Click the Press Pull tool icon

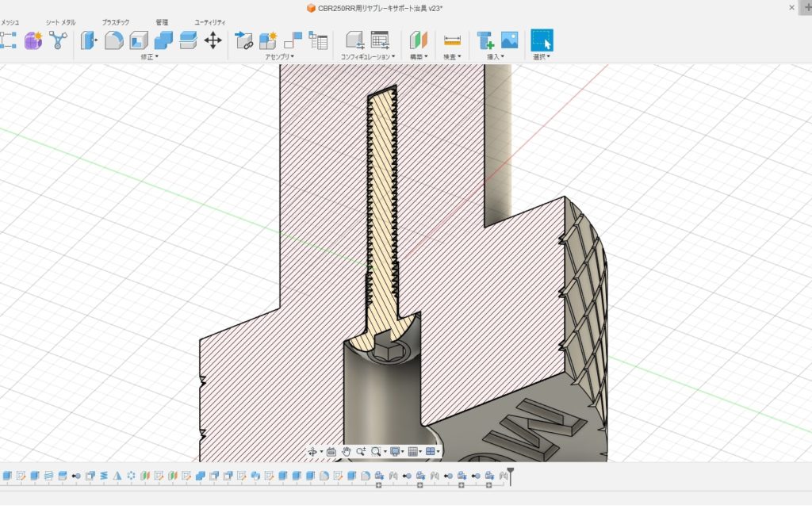pyautogui.click(x=89, y=40)
